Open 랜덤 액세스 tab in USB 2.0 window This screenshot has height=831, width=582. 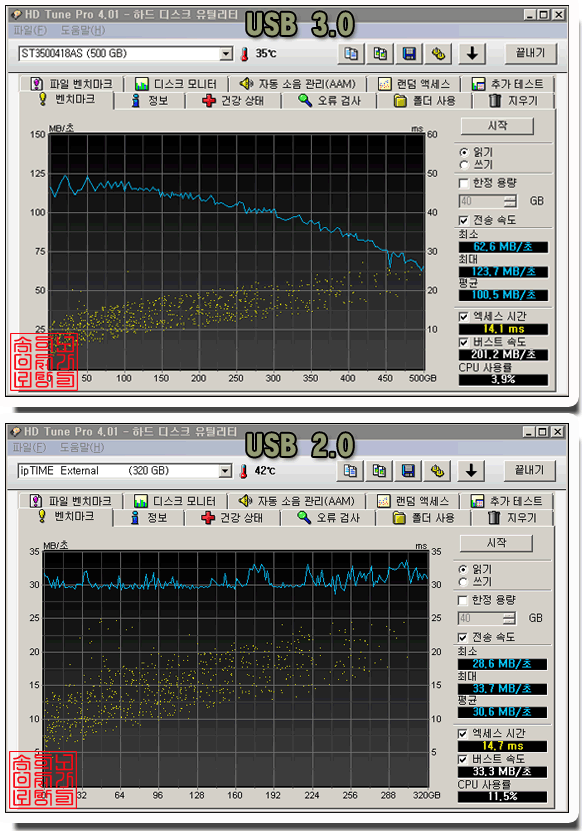coord(413,501)
